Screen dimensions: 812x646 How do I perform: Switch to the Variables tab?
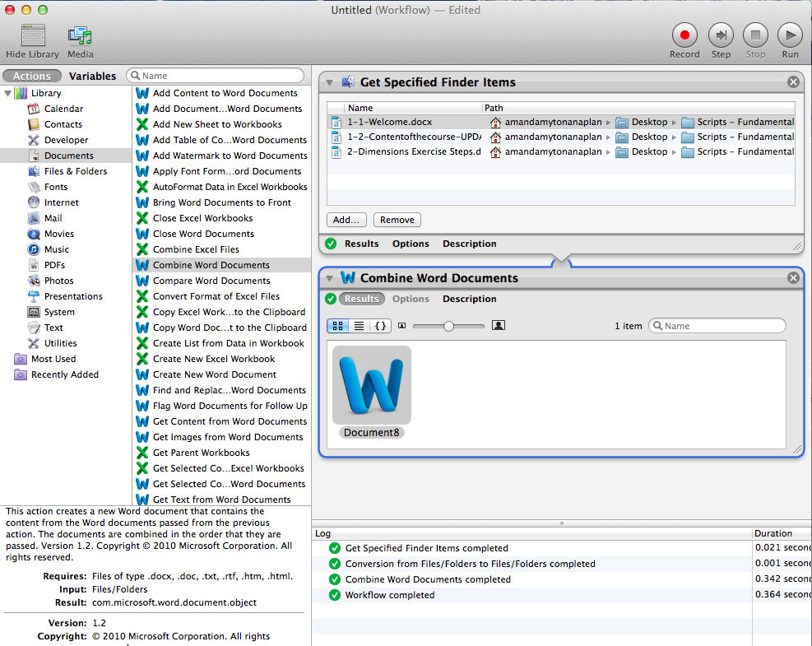tap(92, 76)
